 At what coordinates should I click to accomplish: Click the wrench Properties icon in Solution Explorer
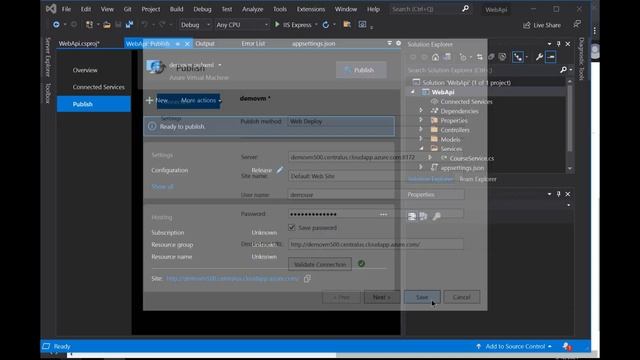[539, 57]
